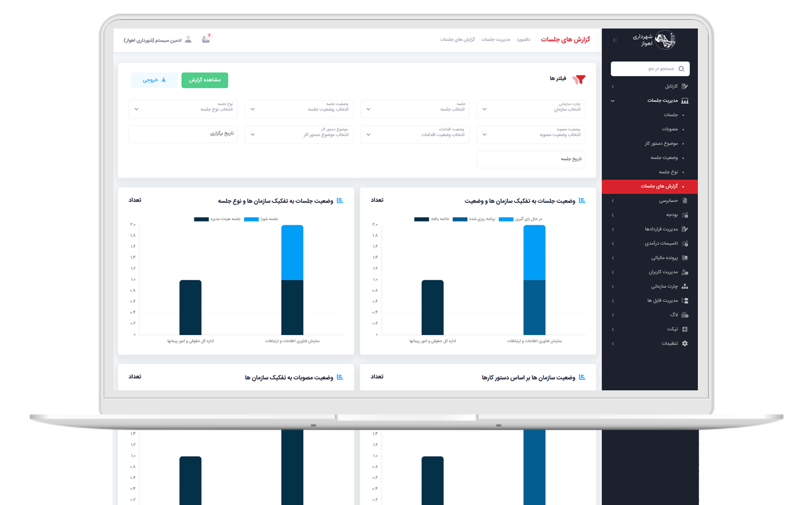Select the highlighted گزارش های جلسات sidebar item
This screenshot has width=812, height=505.
click(x=650, y=187)
